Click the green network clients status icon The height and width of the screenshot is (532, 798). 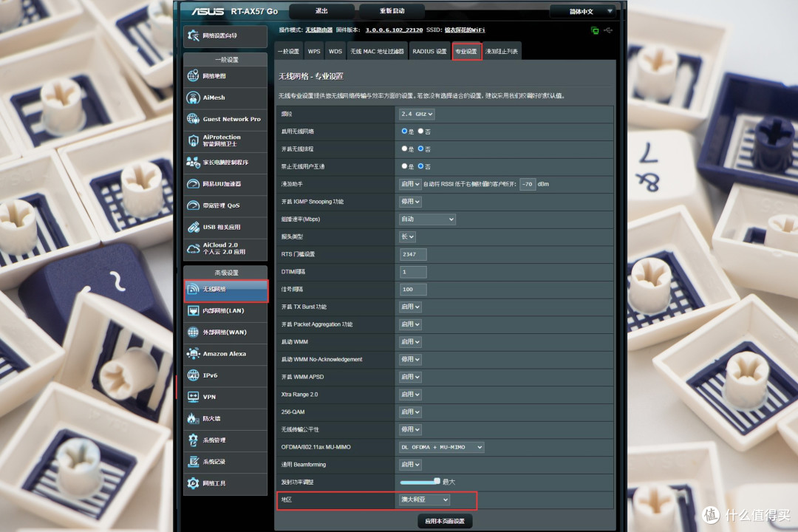[x=594, y=30]
